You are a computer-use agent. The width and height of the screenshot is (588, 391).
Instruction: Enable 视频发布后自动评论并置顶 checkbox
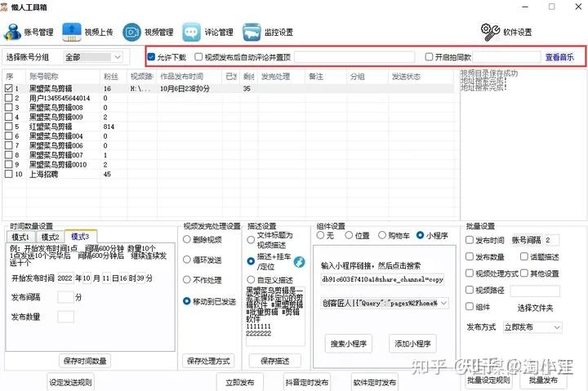[198, 57]
